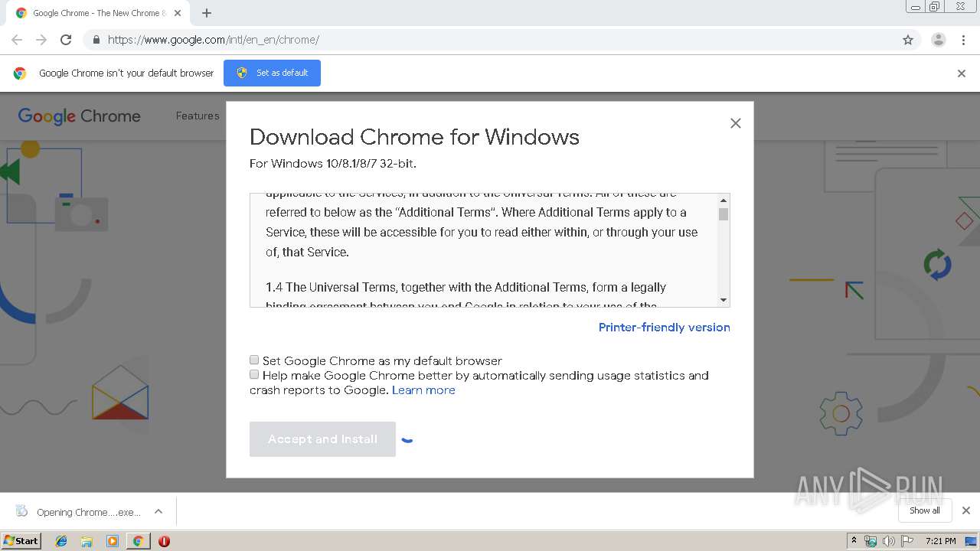Screen dimensions: 980x551
Task: Click Accept and Install button
Action: pos(322,439)
